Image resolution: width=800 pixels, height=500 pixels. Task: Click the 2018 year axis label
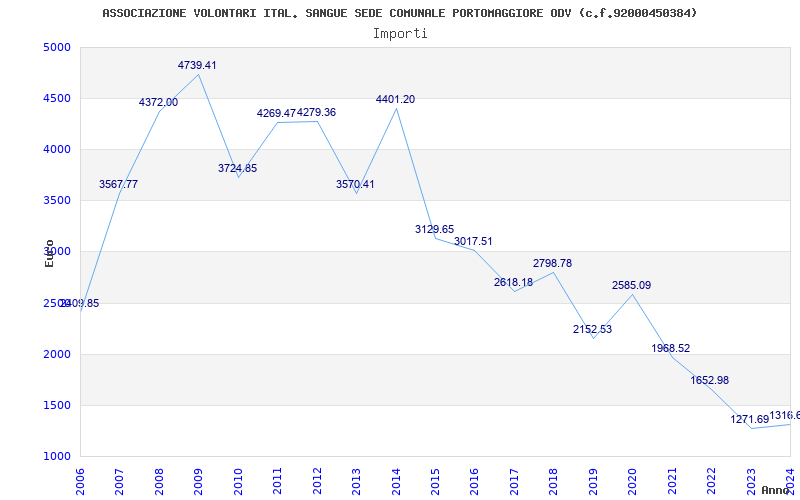(554, 481)
